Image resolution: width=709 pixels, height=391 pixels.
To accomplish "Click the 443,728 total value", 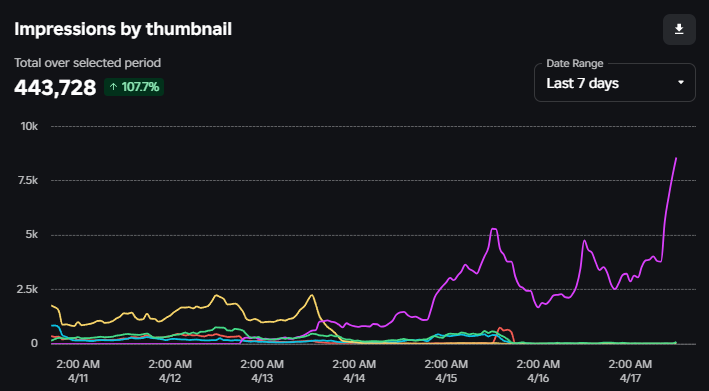I will (55, 87).
